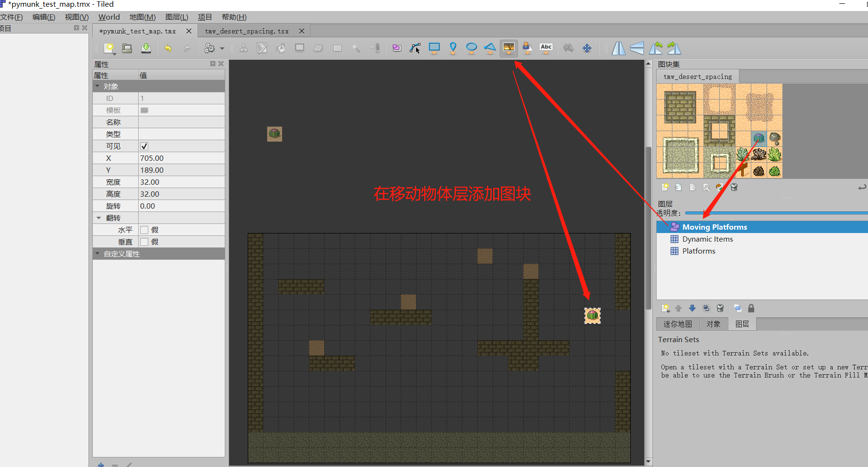868x467 pixels.
Task: Select the Stamp Brush tool
Action: [244, 48]
